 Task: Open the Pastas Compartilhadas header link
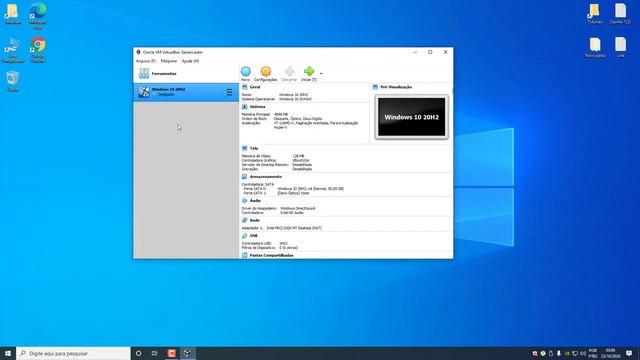[x=271, y=256]
